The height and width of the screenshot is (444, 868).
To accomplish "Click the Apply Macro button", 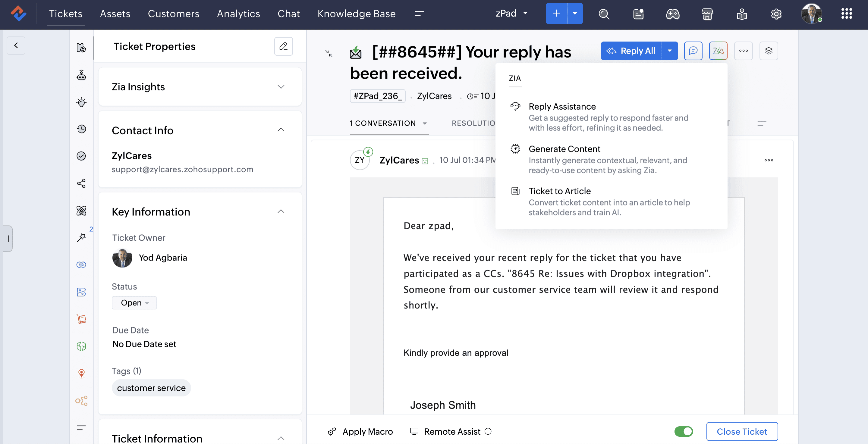I will tap(360, 432).
